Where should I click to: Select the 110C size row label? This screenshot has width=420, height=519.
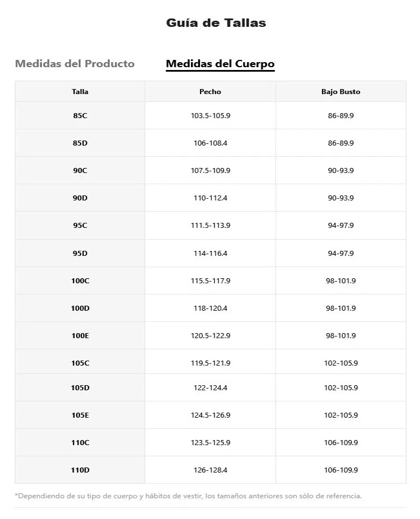(x=80, y=442)
